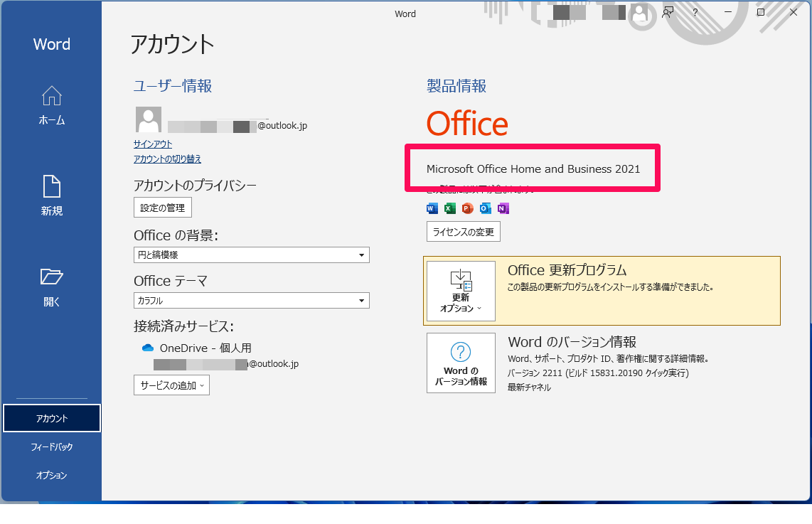
Task: Open the Office の背景 dropdown
Action: coord(251,255)
